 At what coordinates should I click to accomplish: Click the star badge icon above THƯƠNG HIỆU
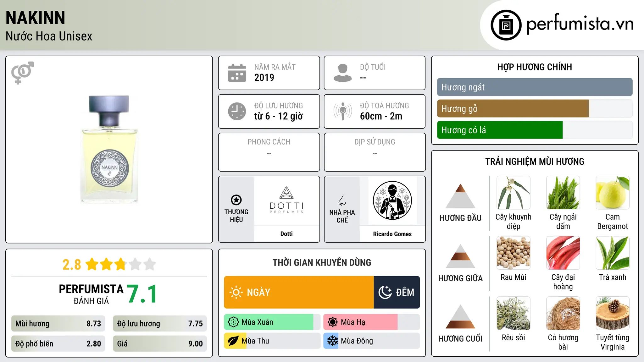pyautogui.click(x=236, y=200)
